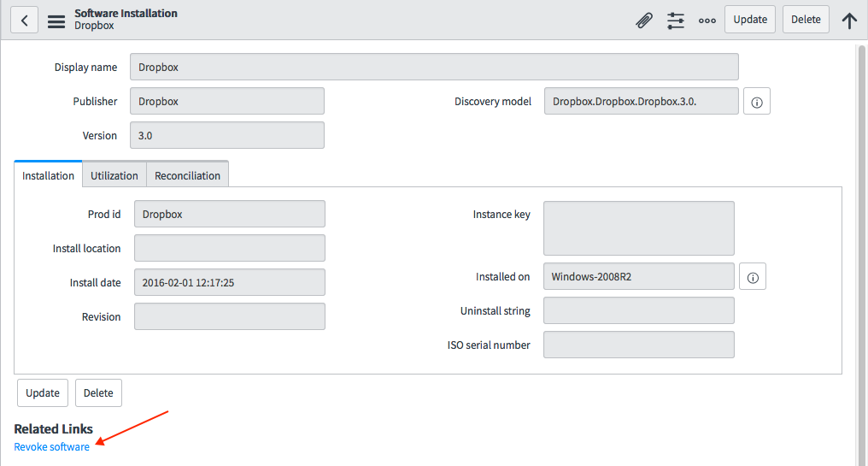The image size is (868, 466).
Task: Click the up arrow to previous record
Action: coord(849,21)
